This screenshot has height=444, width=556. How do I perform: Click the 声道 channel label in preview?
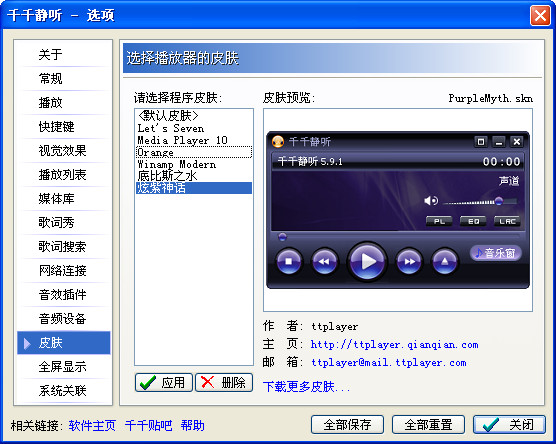coord(509,181)
